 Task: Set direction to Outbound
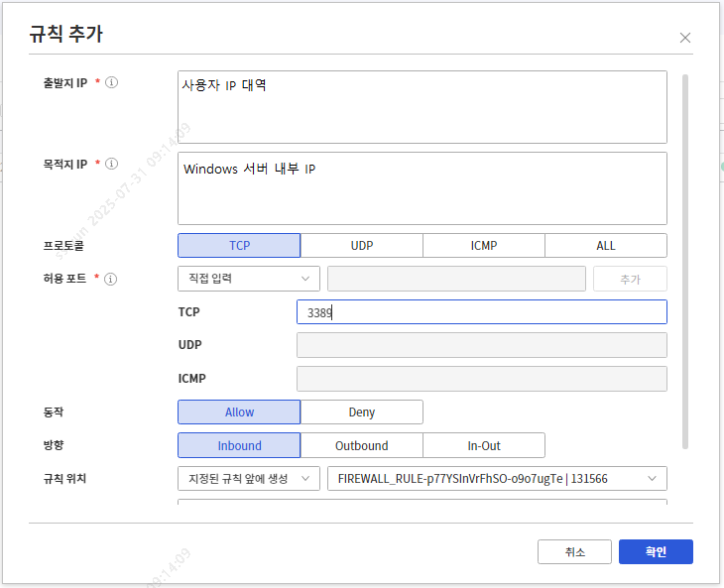pyautogui.click(x=362, y=445)
